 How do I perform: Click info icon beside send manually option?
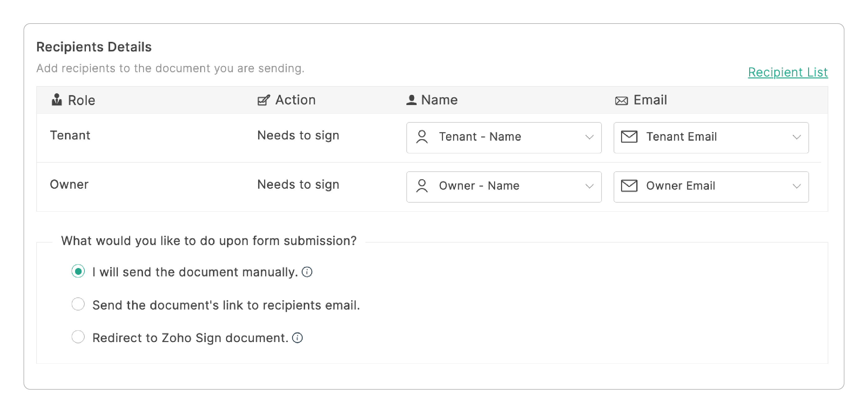click(307, 272)
